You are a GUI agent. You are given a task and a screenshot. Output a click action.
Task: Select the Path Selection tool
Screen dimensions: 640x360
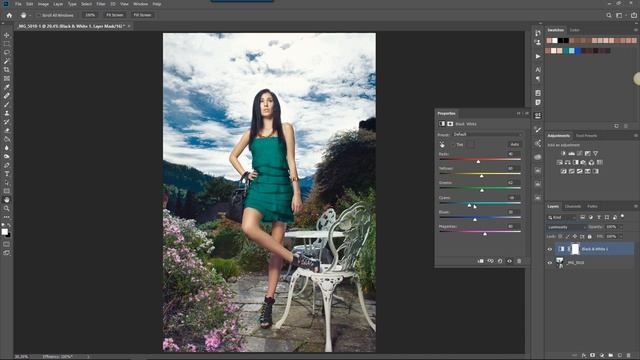click(7, 182)
